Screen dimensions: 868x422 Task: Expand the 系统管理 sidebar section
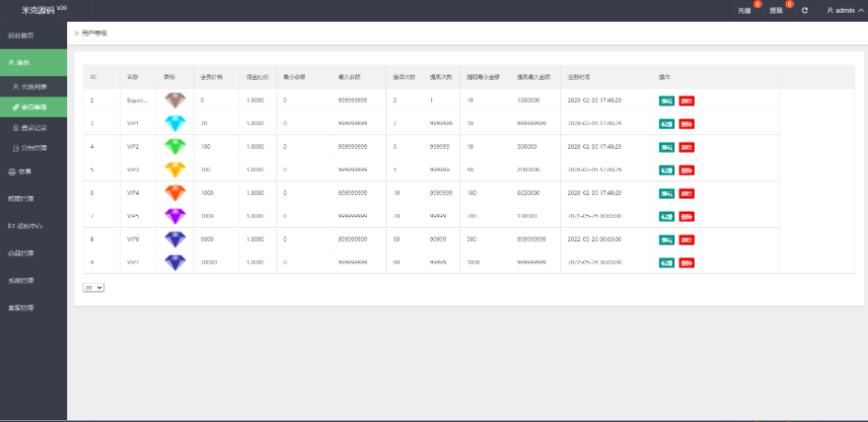coord(33,280)
